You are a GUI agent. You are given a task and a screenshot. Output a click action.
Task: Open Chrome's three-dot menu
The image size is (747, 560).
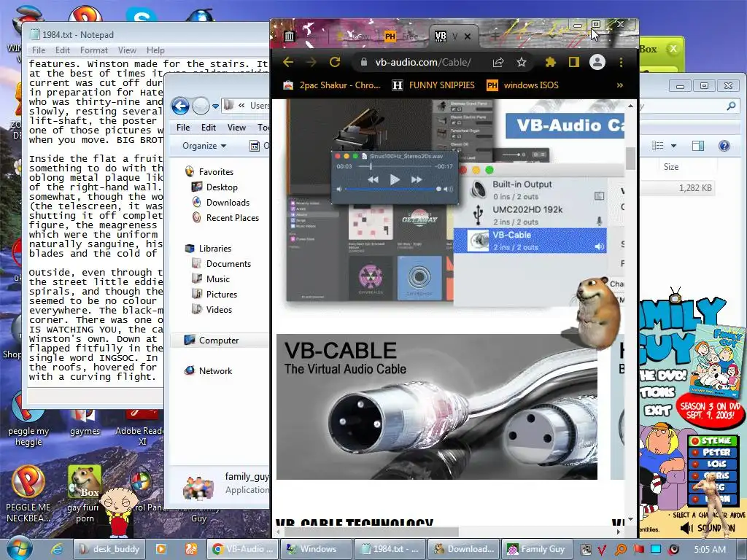click(621, 62)
